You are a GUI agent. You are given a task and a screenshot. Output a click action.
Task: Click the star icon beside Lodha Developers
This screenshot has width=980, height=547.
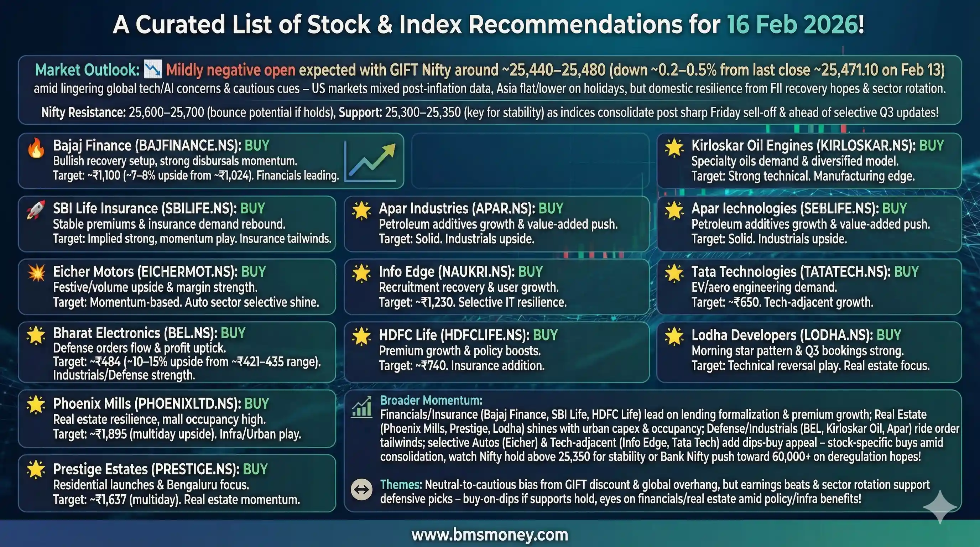coord(674,336)
